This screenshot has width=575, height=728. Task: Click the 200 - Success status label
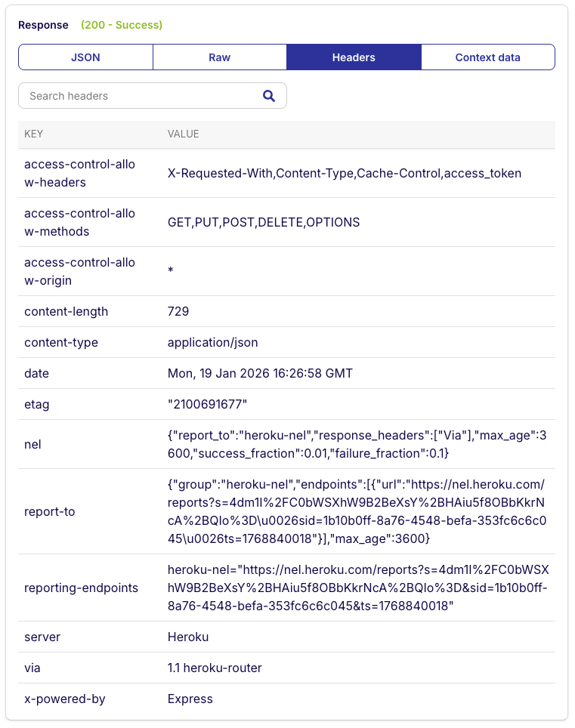pos(121,25)
